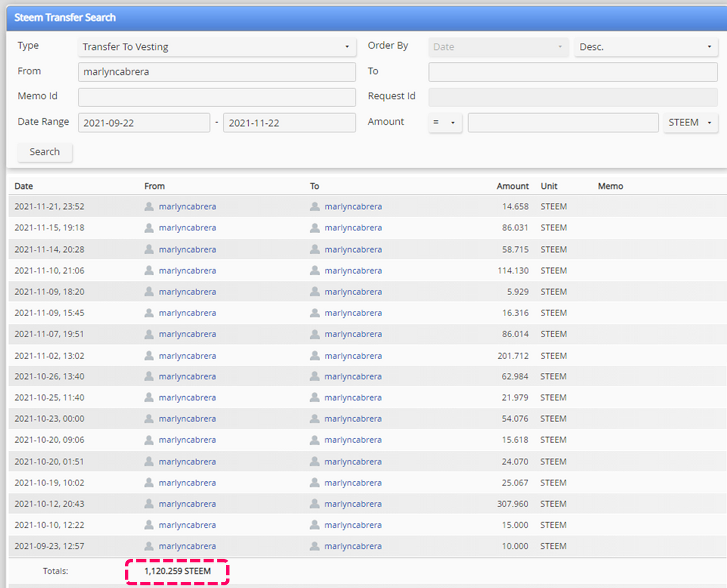Open the Order By Date dropdown

pyautogui.click(x=498, y=47)
